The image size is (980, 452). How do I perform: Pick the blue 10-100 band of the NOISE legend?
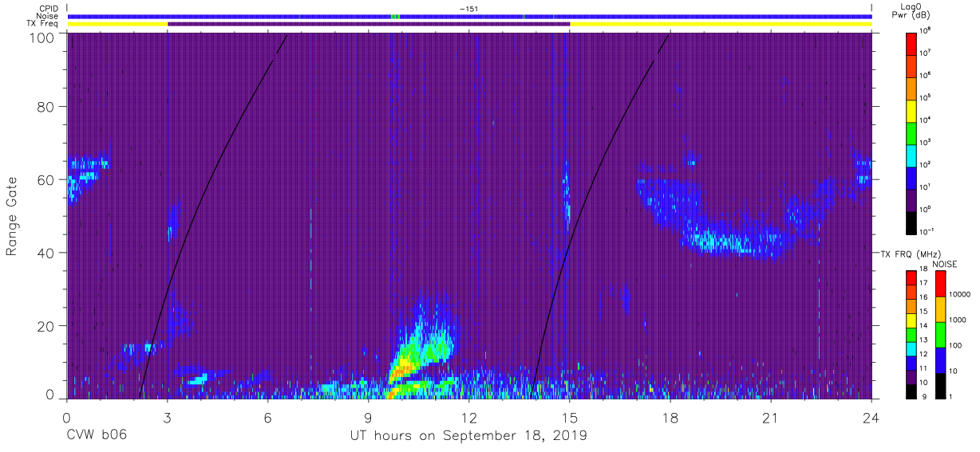(939, 360)
